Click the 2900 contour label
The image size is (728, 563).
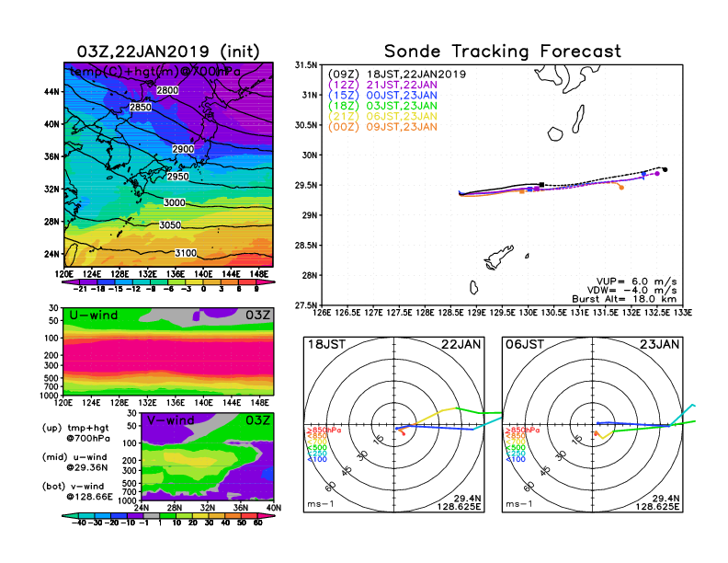[x=183, y=149]
